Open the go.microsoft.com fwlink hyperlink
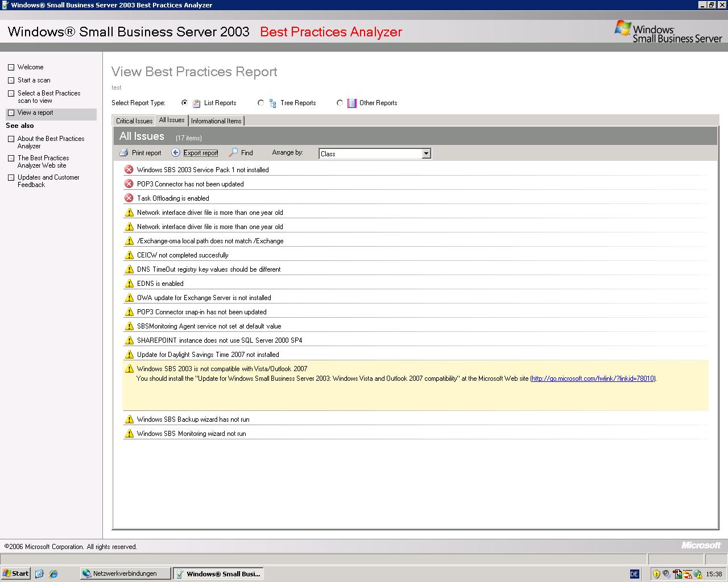Screen dimensions: 728x582 pyautogui.click(x=593, y=379)
